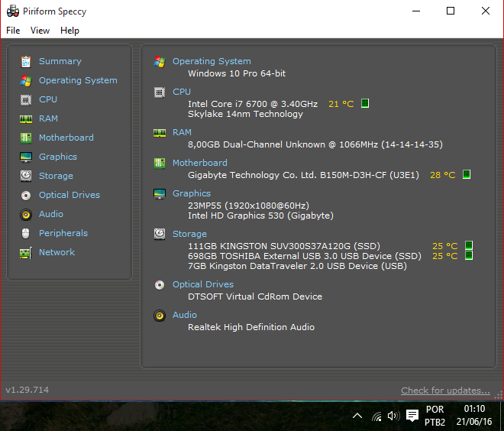Image resolution: width=504 pixels, height=431 pixels.
Task: Follow the Graphics heading link in summary
Action: [x=192, y=193]
